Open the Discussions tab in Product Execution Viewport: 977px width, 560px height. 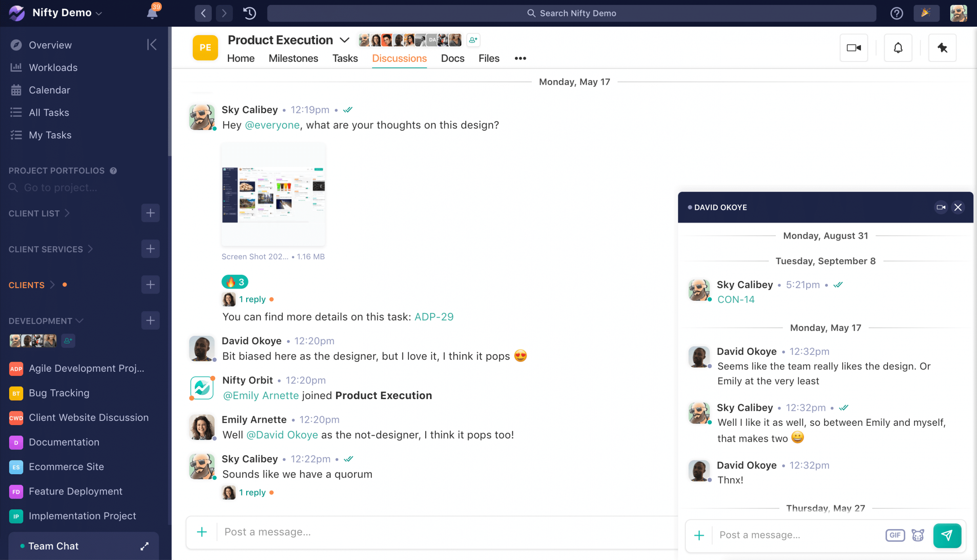coord(399,58)
